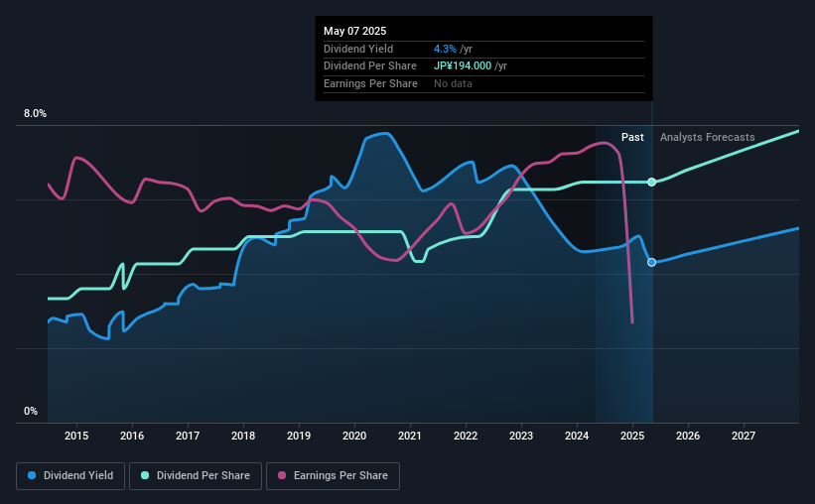This screenshot has width=815, height=504.
Task: Click the 4.3% dividend yield value in tooltip
Action: pyautogui.click(x=445, y=49)
